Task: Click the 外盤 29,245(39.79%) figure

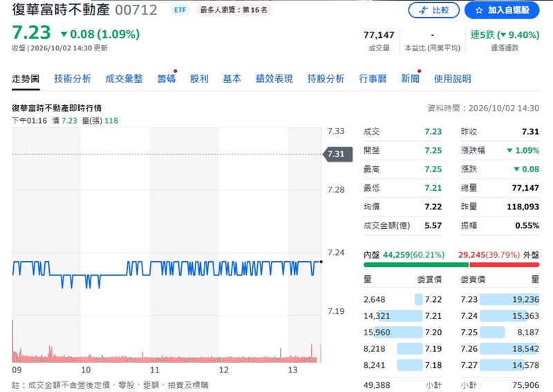Action: (489, 254)
